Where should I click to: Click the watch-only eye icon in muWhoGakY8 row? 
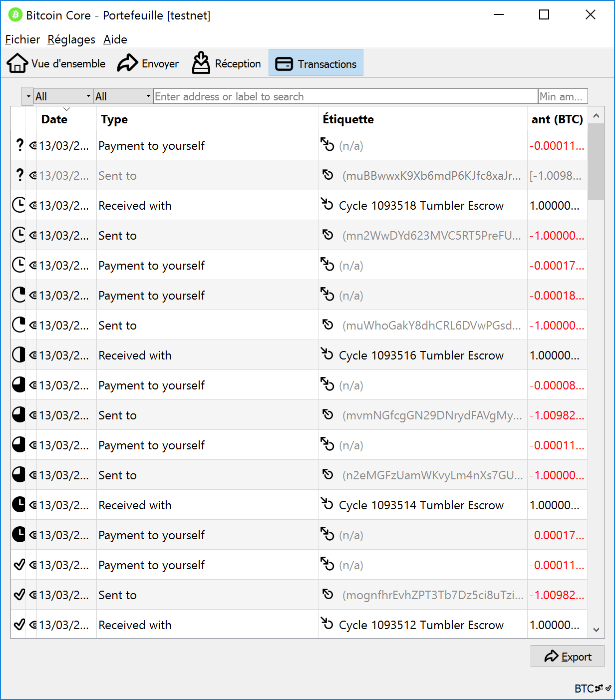33,326
